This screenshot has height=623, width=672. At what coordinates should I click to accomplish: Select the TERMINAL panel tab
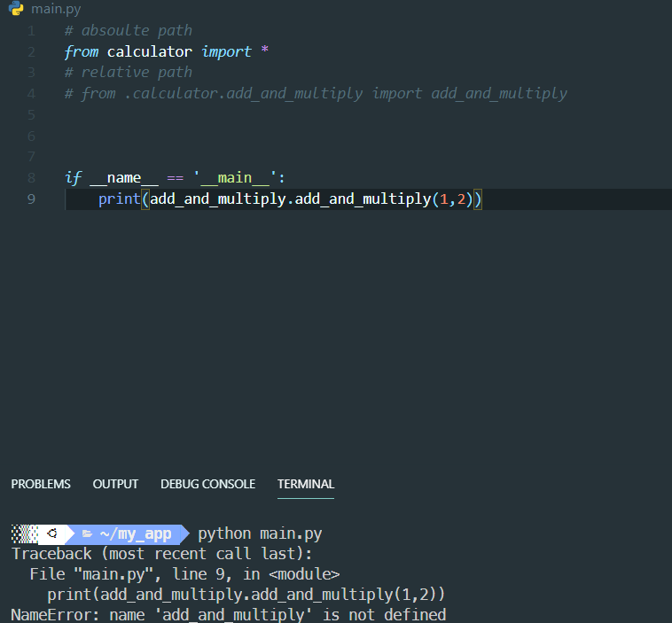pos(306,484)
